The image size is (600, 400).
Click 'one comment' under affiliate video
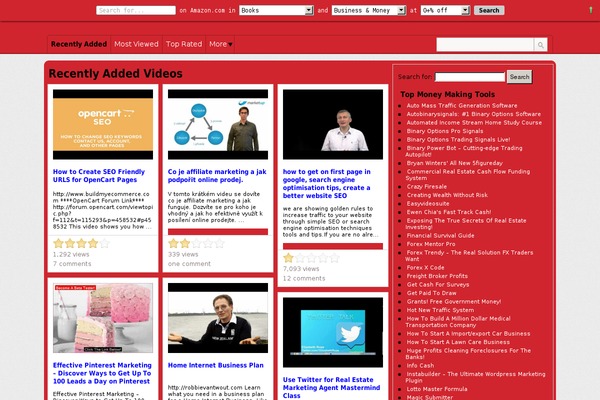click(189, 264)
